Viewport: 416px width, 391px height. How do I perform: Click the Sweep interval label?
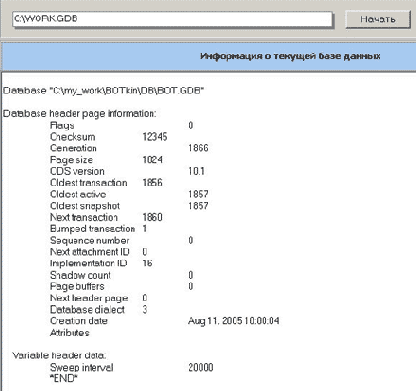[x=81, y=368]
